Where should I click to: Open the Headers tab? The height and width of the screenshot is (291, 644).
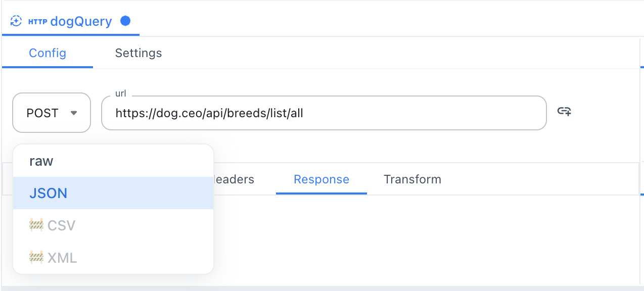click(238, 179)
